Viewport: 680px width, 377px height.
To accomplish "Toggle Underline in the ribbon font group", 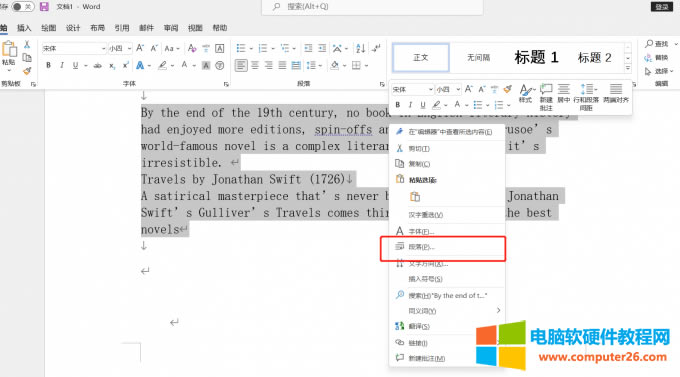I will point(75,65).
